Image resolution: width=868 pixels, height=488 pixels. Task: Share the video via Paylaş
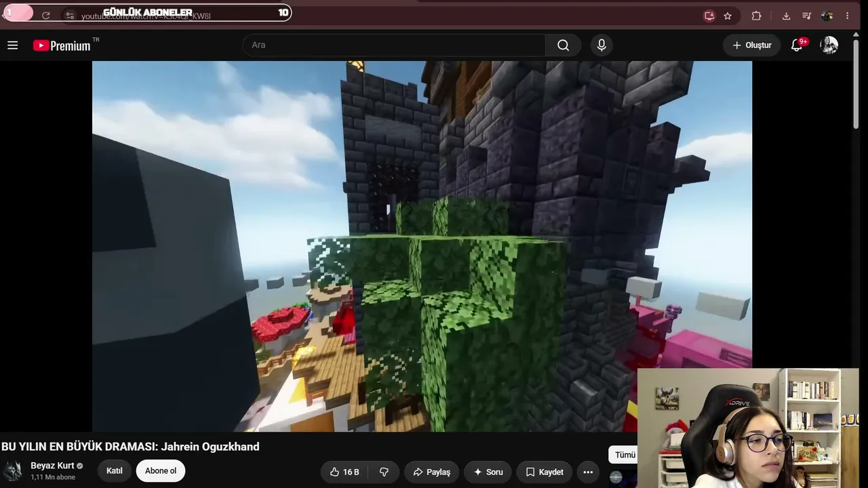tap(431, 472)
